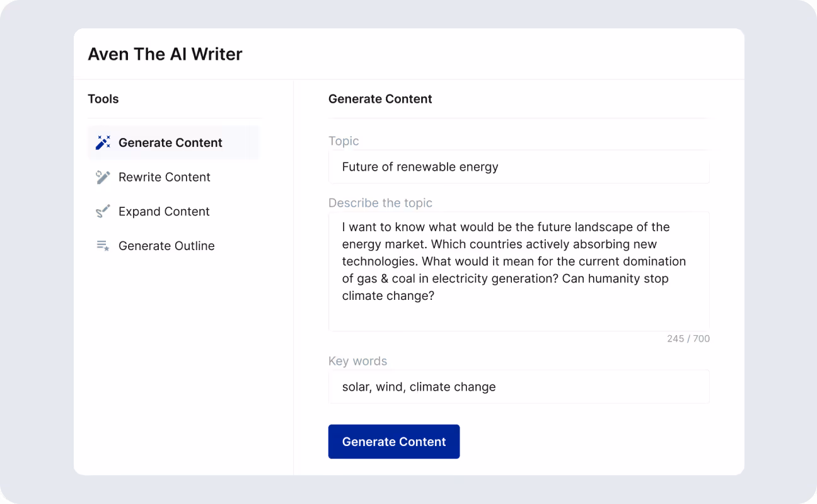Click the magic wand Generate Content icon
Screen dimensions: 817x504
click(103, 142)
